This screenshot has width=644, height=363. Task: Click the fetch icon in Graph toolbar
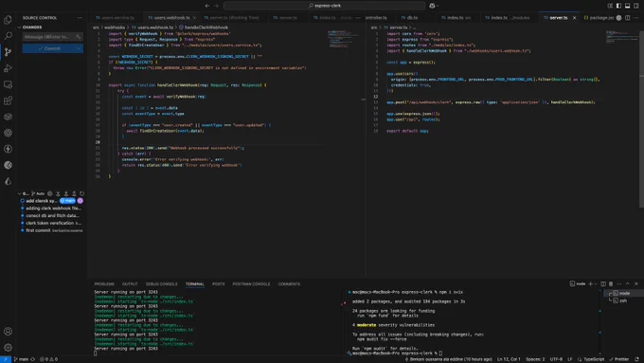point(58,193)
